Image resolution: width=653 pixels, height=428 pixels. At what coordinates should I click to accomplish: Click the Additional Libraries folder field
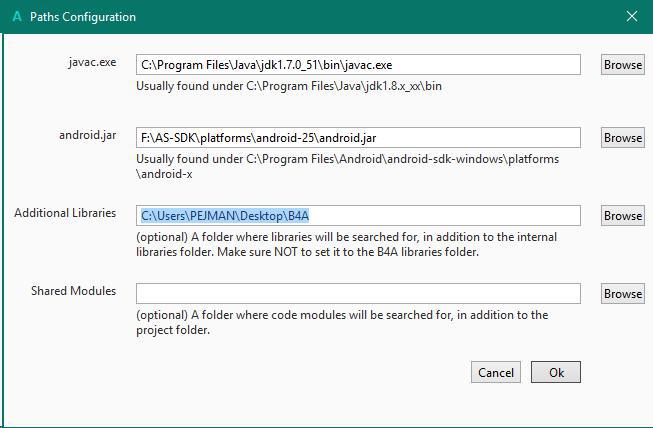pos(358,216)
